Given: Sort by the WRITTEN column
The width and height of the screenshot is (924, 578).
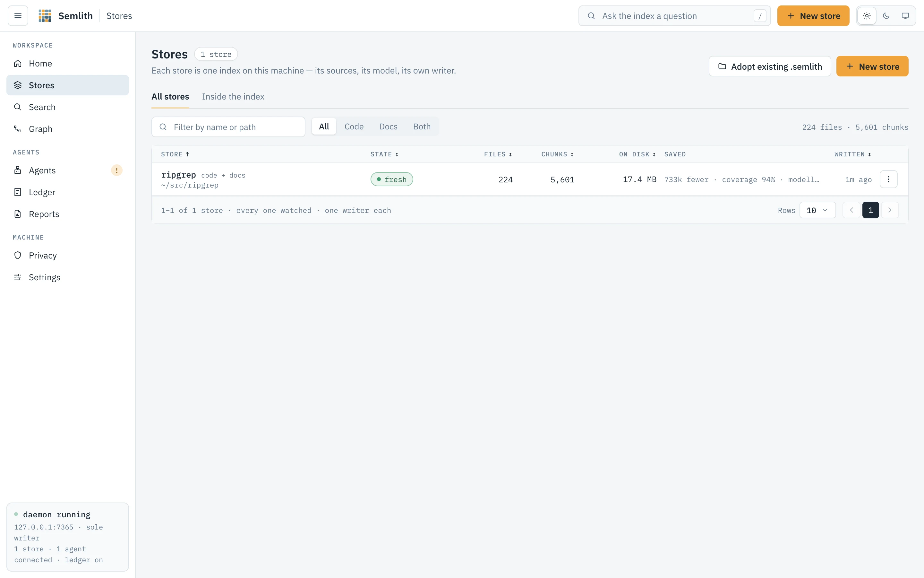Looking at the screenshot, I should click(853, 154).
